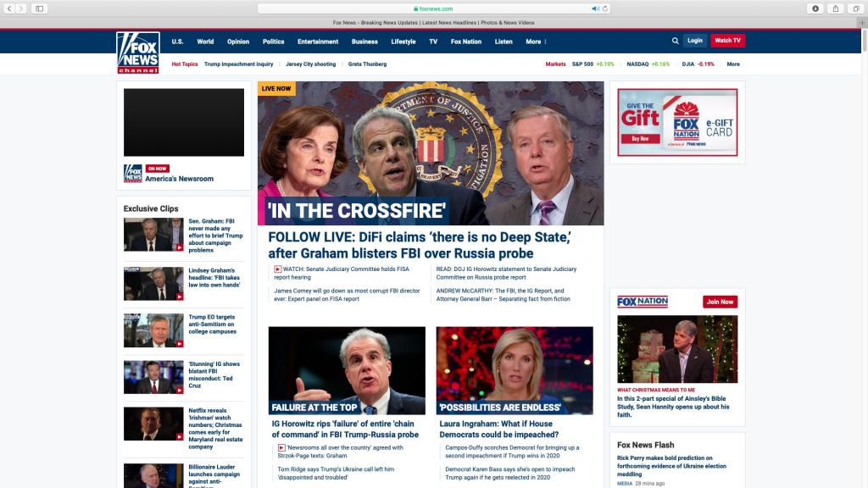The height and width of the screenshot is (488, 868).
Task: Click the Watch TV button
Action: (x=727, y=41)
